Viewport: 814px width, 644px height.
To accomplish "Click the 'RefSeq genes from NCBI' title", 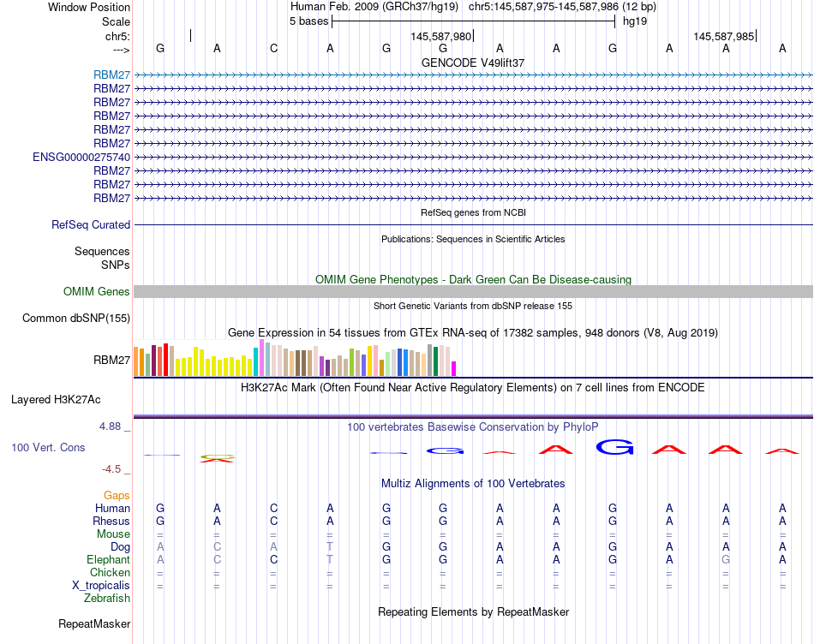I will pyautogui.click(x=473, y=212).
